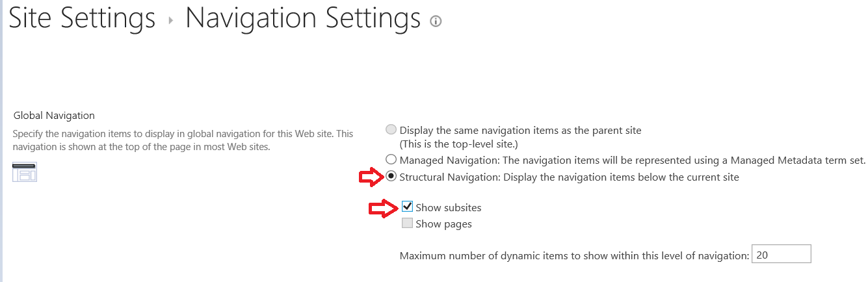Click the red arrow pointing at Structural Navigation
The image size is (868, 282).
click(372, 177)
